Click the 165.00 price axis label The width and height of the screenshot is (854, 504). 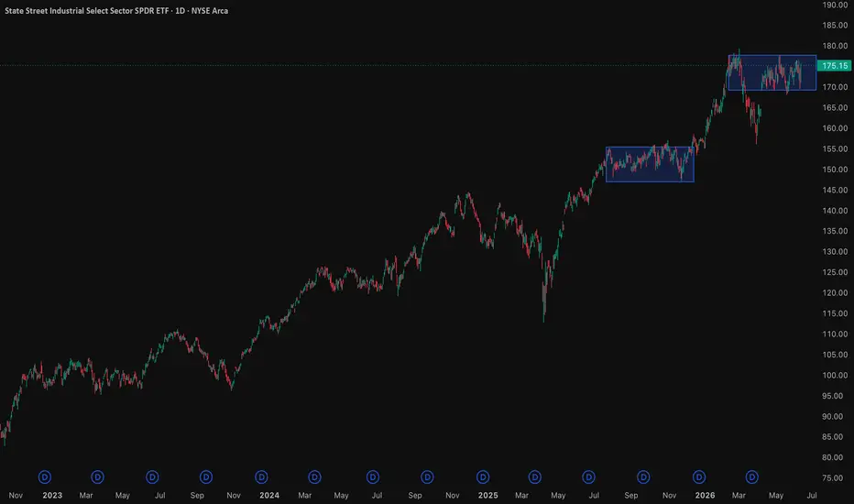835,108
